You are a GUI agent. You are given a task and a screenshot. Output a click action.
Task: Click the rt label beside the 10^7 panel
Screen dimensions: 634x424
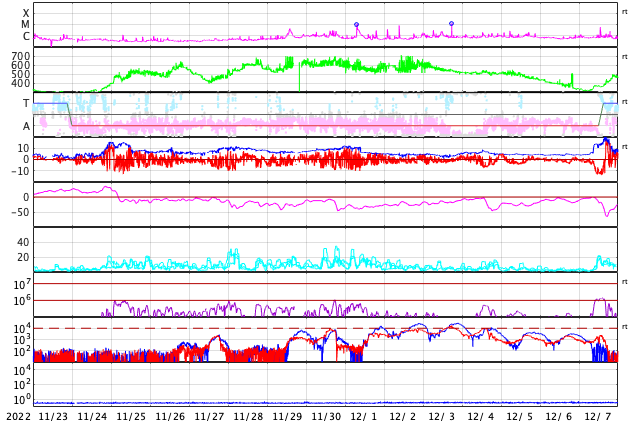click(625, 282)
